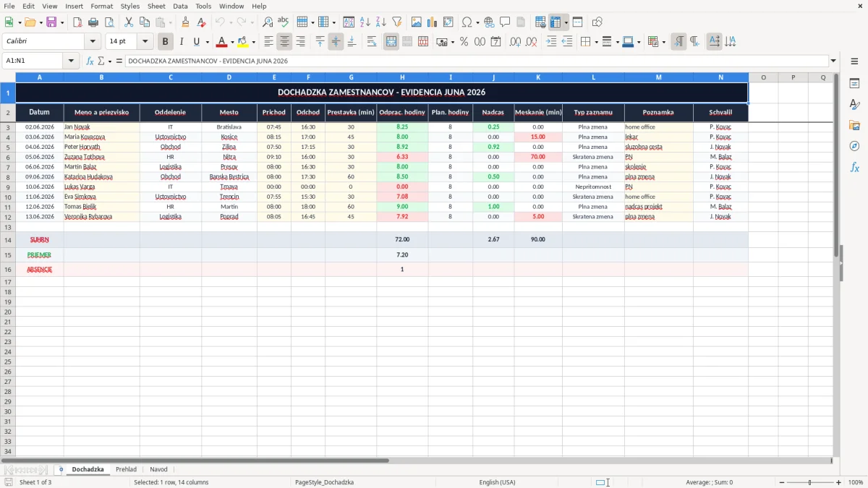The image size is (868, 488).
Task: Click the Sort dialog icon
Action: tap(349, 22)
